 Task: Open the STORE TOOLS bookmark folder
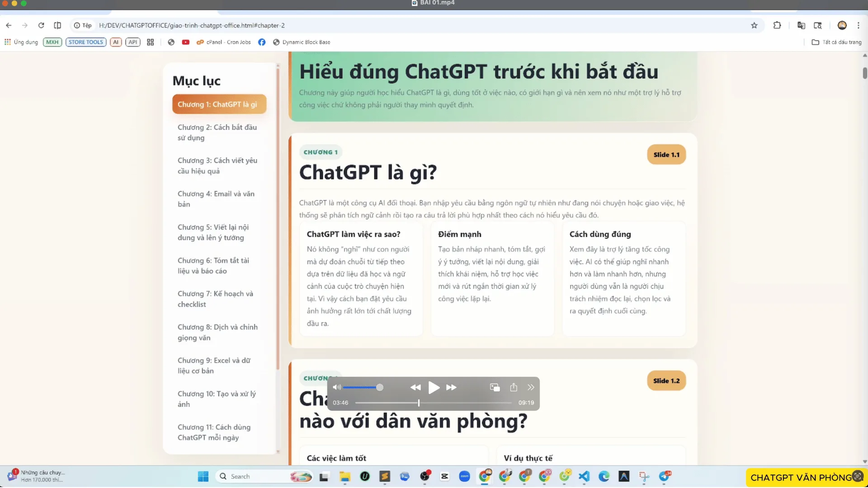[86, 42]
